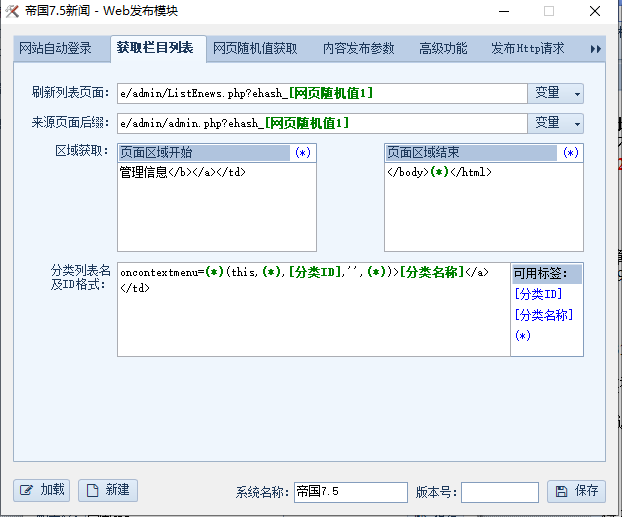
Task: Click the floppy disk icon on 保存 button
Action: tap(561, 491)
